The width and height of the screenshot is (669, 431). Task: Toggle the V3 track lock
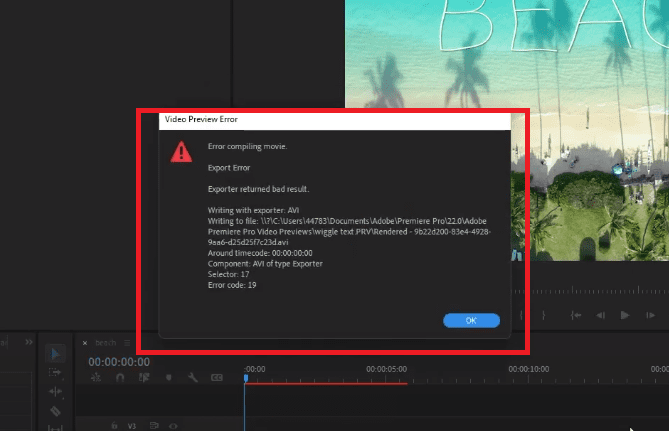114,425
